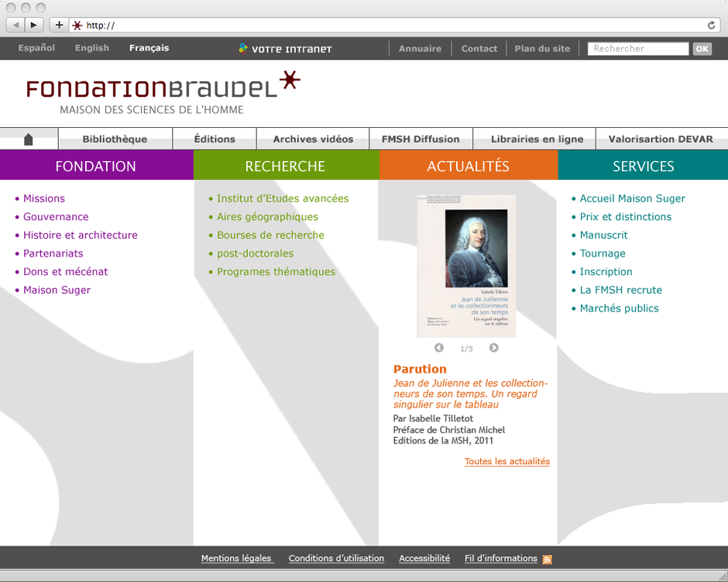Open Marchés publics link

[620, 308]
